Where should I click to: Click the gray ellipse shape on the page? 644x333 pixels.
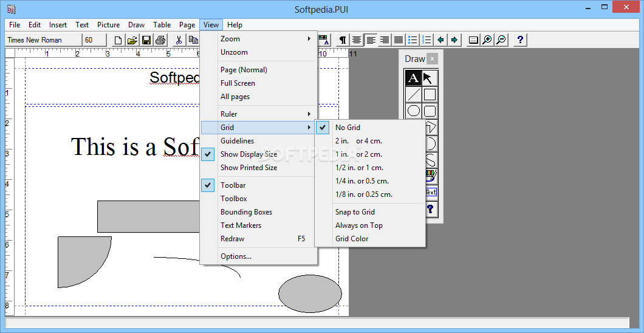pos(310,294)
